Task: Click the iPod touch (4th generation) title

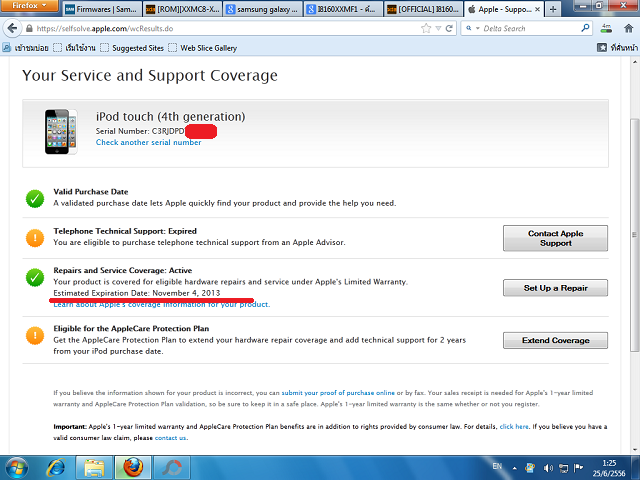Action: point(171,117)
